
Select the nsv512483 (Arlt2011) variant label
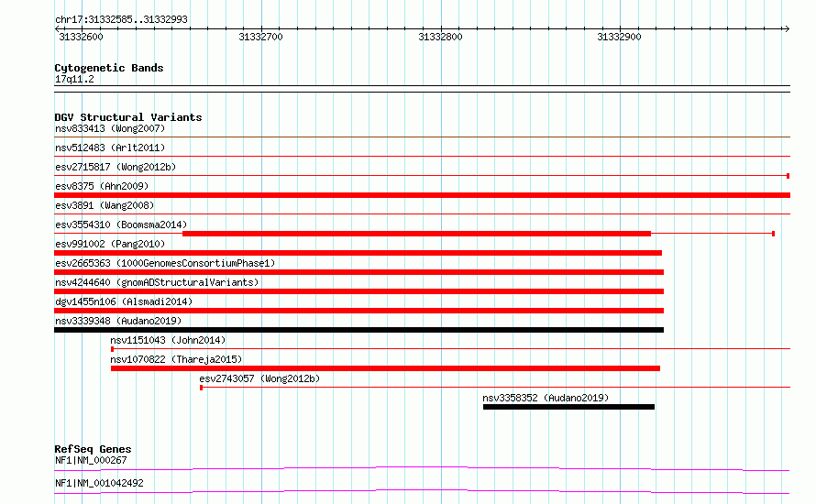pos(110,148)
